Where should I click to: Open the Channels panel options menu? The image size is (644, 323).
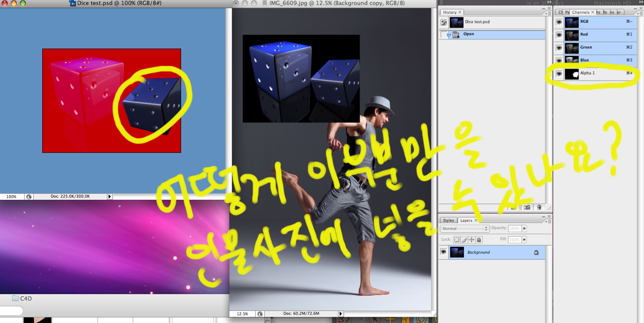(640, 13)
